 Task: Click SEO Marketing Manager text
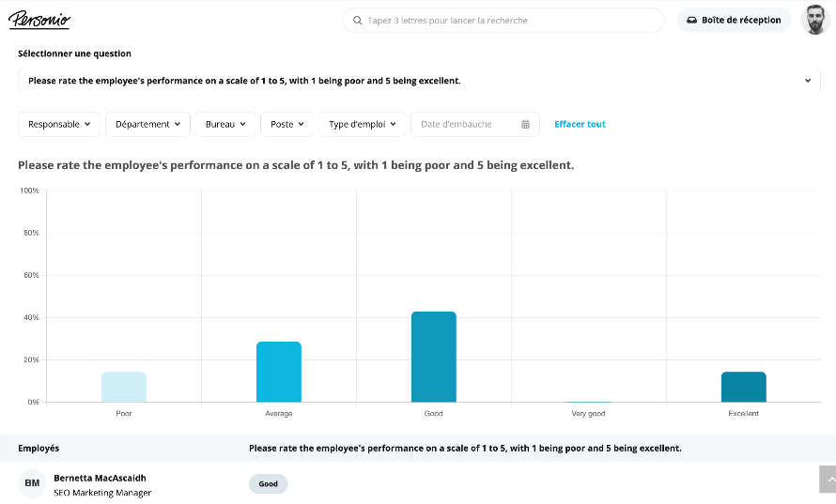(102, 493)
